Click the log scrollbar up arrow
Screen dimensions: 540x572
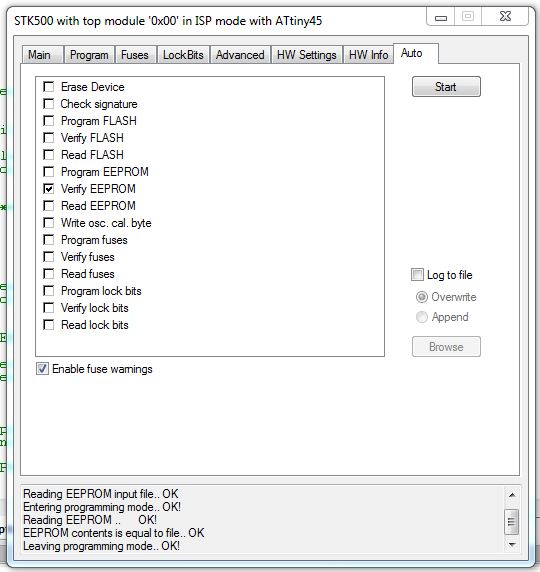pyautogui.click(x=512, y=495)
